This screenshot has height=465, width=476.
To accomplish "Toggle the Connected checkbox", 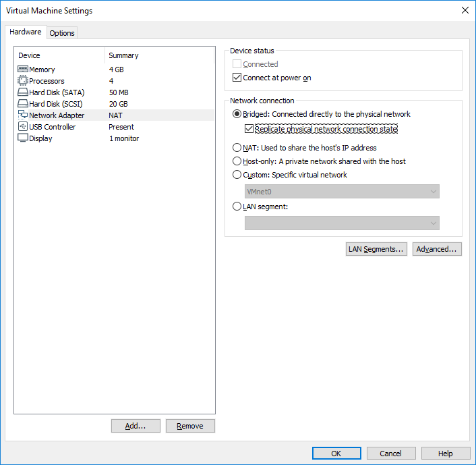I will [x=237, y=64].
